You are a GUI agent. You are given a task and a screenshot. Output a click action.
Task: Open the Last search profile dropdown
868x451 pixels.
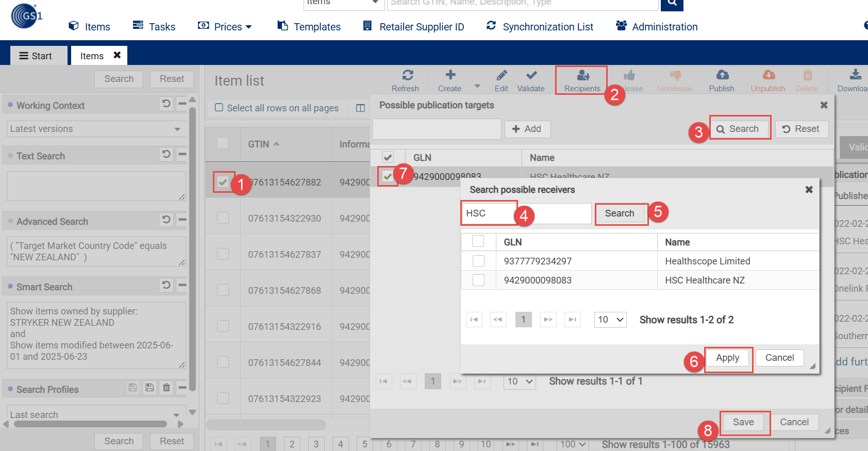(95, 414)
